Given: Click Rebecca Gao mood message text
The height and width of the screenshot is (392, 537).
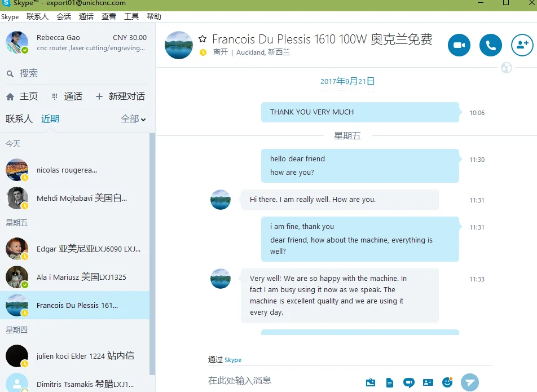Looking at the screenshot, I should point(91,49).
